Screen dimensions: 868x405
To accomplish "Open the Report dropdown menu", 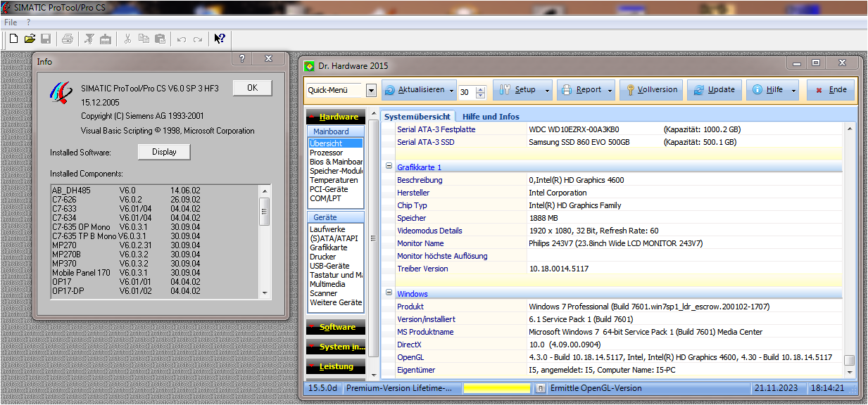I will 610,90.
